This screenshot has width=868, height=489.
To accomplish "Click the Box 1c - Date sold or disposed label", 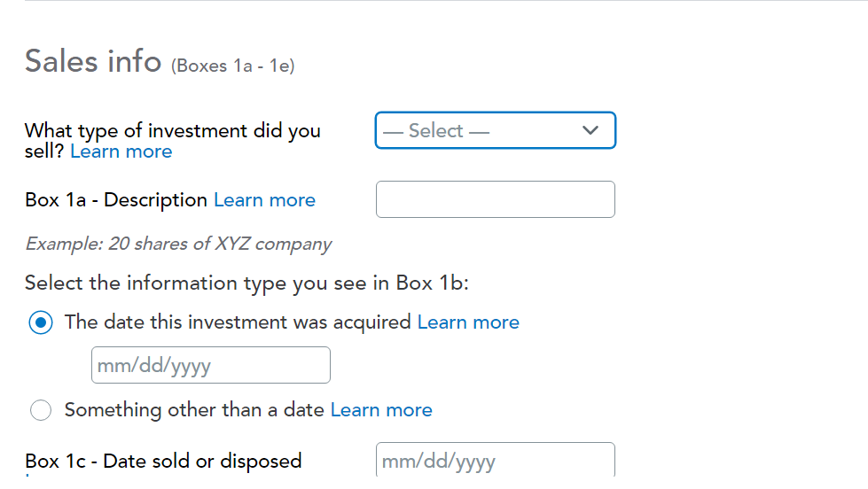I will pos(163,461).
